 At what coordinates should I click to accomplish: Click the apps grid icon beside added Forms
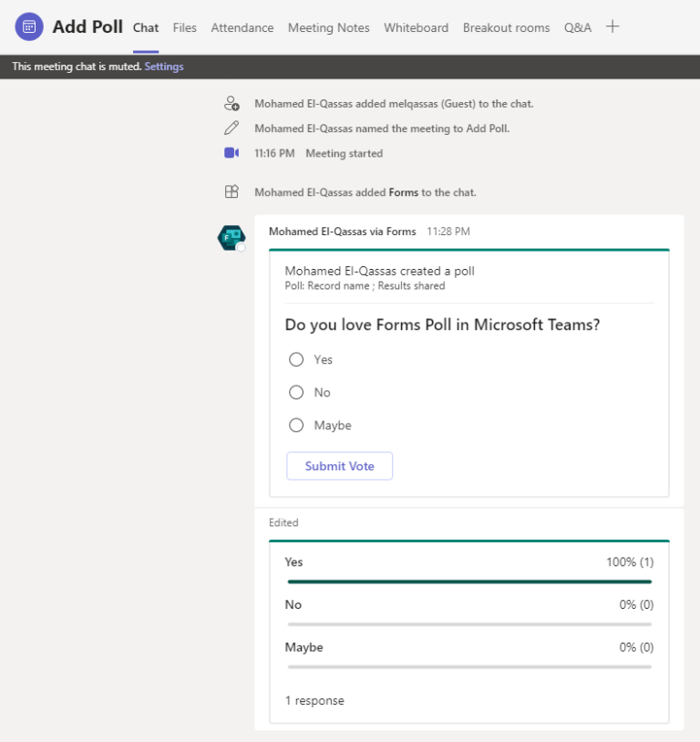click(x=232, y=191)
